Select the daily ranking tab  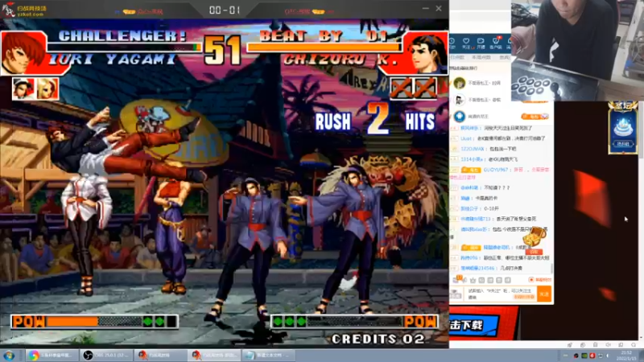click(458, 57)
